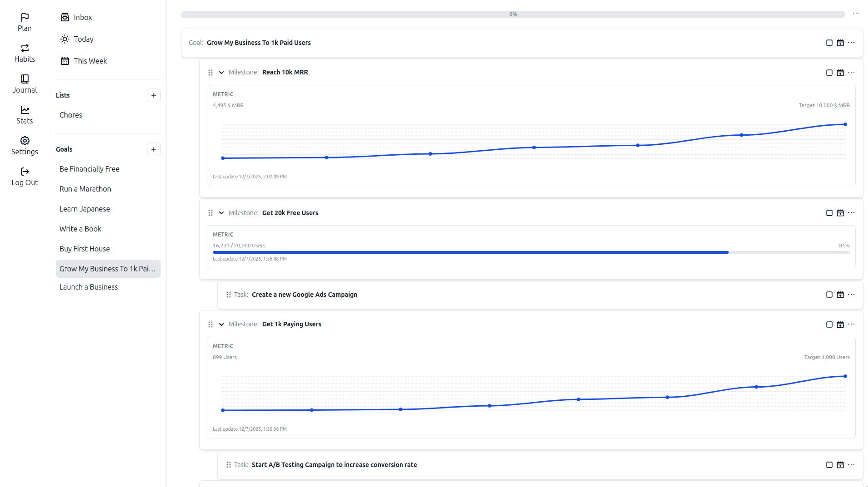
Task: Check the checkbox on the Get 1k Paying Users milestone
Action: (829, 325)
